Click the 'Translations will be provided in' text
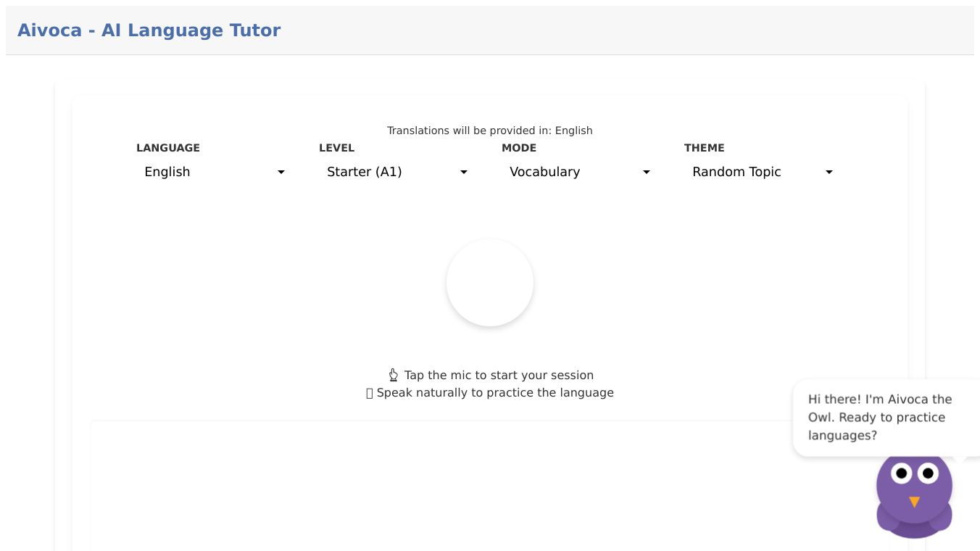 [490, 130]
